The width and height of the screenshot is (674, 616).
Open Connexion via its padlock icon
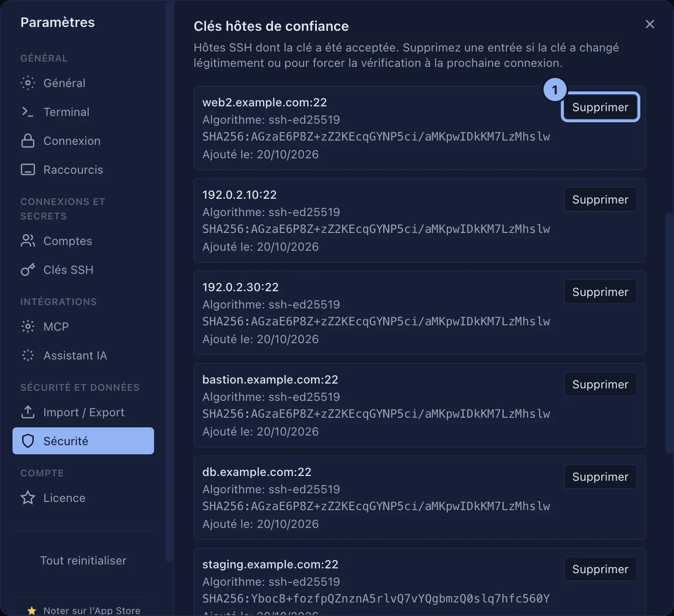click(28, 141)
